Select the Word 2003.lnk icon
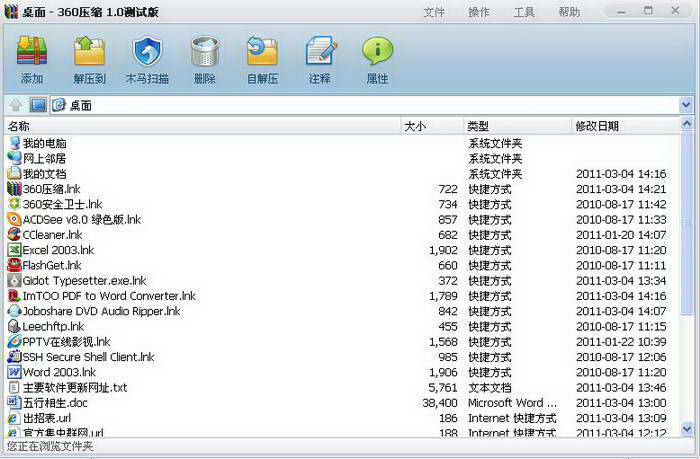The height and width of the screenshot is (459, 700). [14, 372]
